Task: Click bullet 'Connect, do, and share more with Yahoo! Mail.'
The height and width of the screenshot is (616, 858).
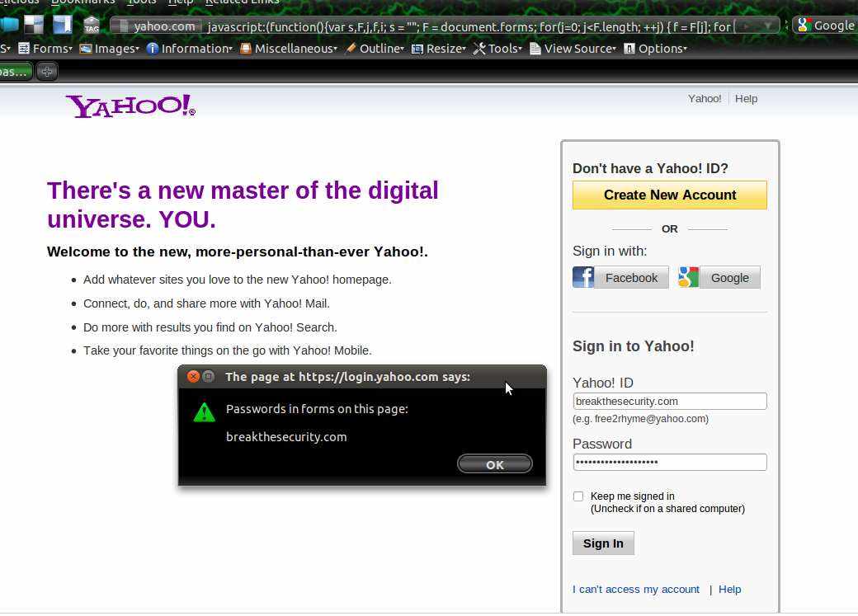Action: (206, 303)
